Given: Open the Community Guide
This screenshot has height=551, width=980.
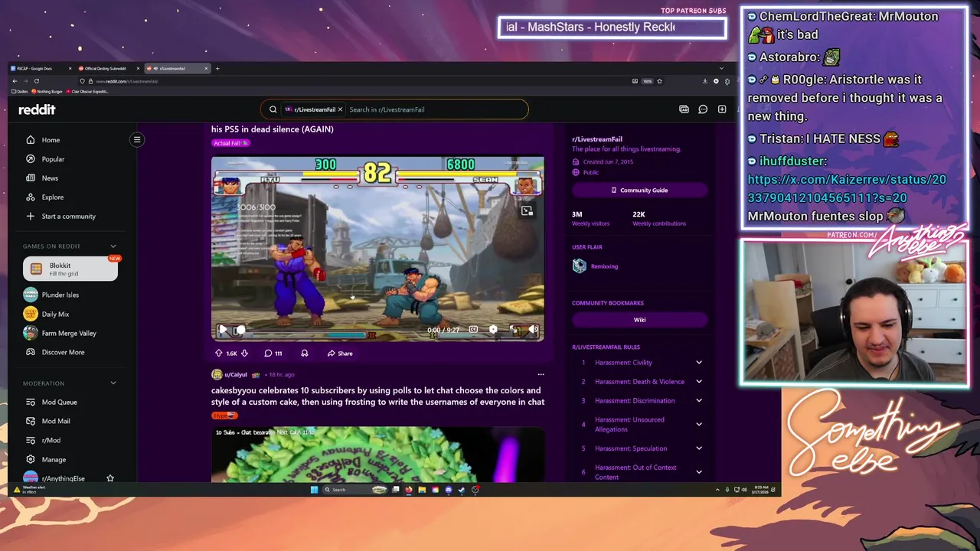Looking at the screenshot, I should pos(639,190).
